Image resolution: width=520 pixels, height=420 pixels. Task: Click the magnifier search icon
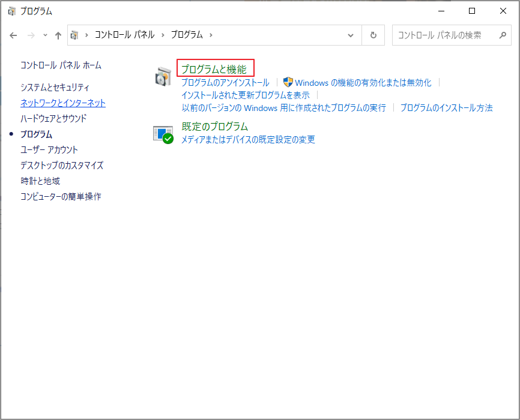point(503,35)
